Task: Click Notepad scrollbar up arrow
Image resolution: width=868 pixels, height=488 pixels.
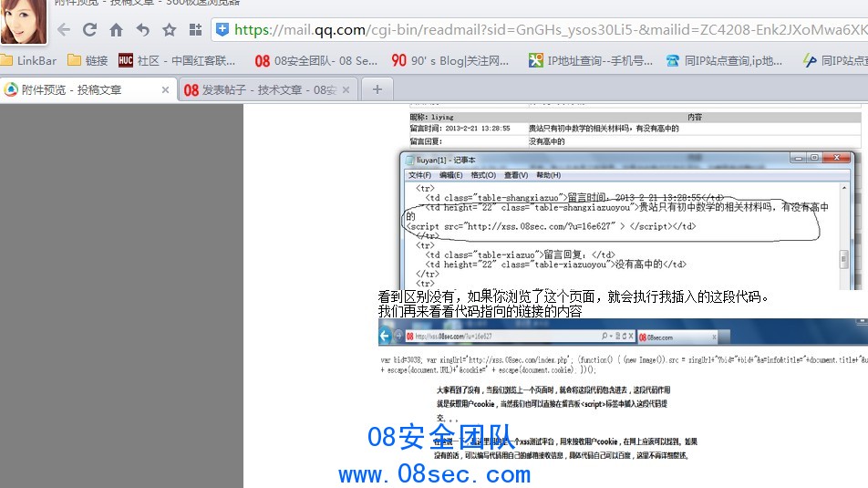Action: click(843, 188)
